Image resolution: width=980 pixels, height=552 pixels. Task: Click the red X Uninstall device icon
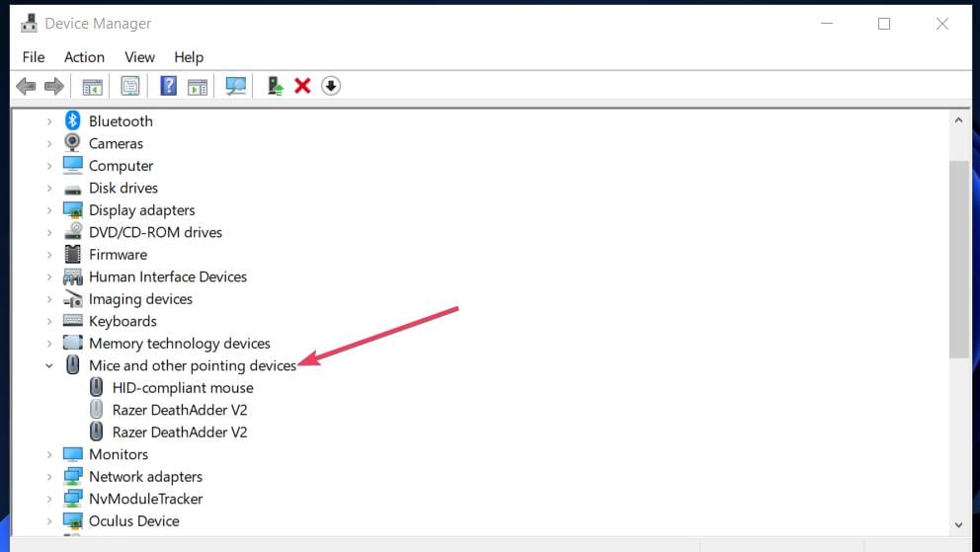coord(302,86)
